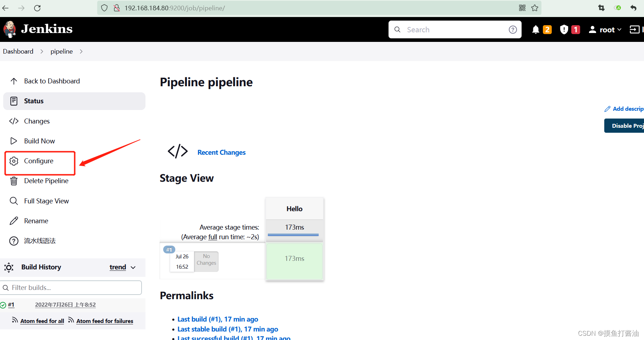Image resolution: width=644 pixels, height=340 pixels.
Task: Open Atom feed for failures
Action: click(105, 321)
